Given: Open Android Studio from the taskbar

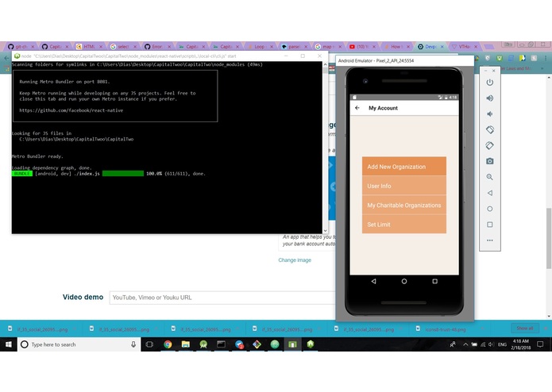Looking at the screenshot, I should point(203,344).
